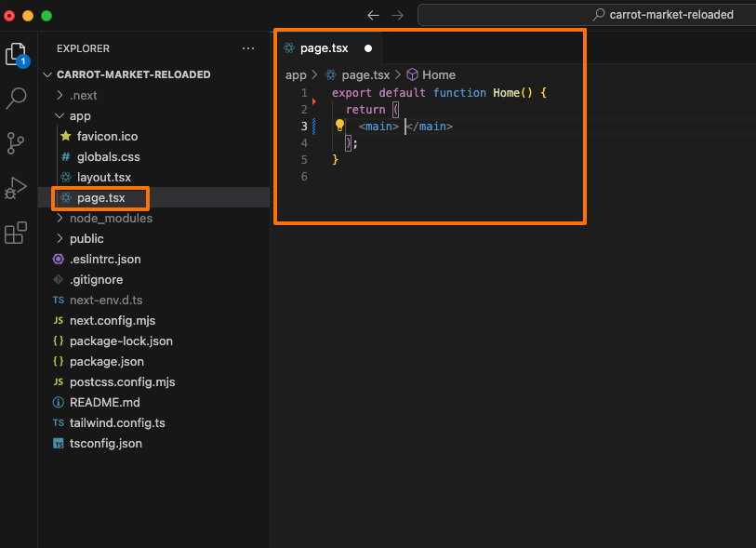
Task: Open tailwind.config.ts file
Action: click(x=117, y=423)
